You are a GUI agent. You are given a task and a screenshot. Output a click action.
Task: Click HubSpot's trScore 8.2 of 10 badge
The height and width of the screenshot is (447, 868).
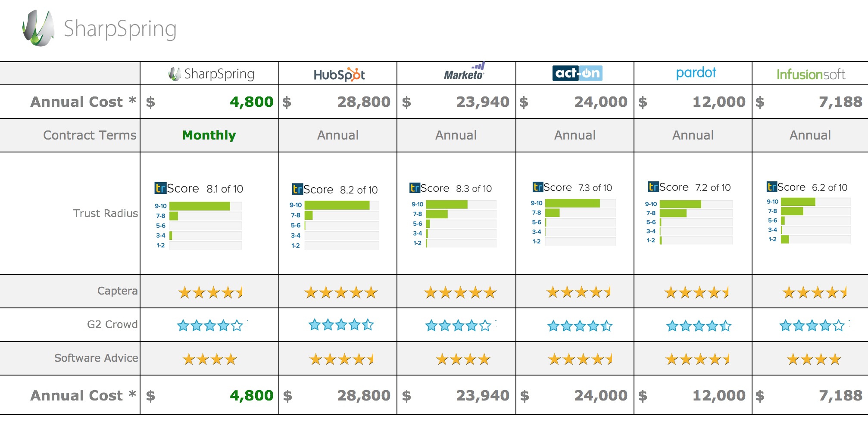(334, 189)
